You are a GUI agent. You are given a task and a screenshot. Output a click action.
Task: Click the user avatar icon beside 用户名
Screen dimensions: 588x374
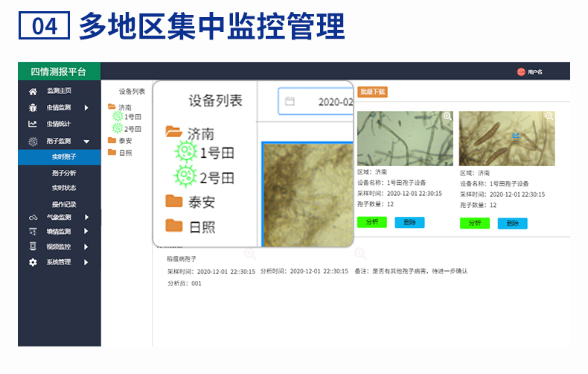(521, 72)
